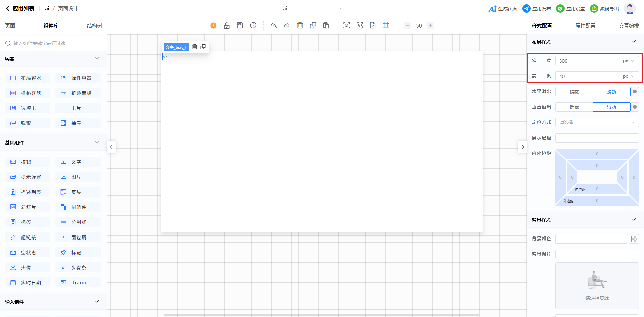Click the orange info icon
The height and width of the screenshot is (317, 644).
click(x=213, y=25)
